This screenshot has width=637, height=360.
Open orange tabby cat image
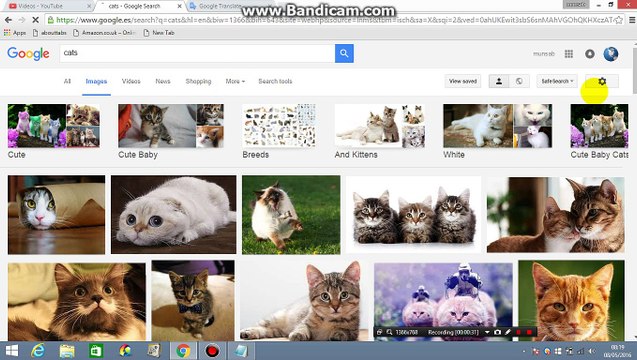click(572, 301)
